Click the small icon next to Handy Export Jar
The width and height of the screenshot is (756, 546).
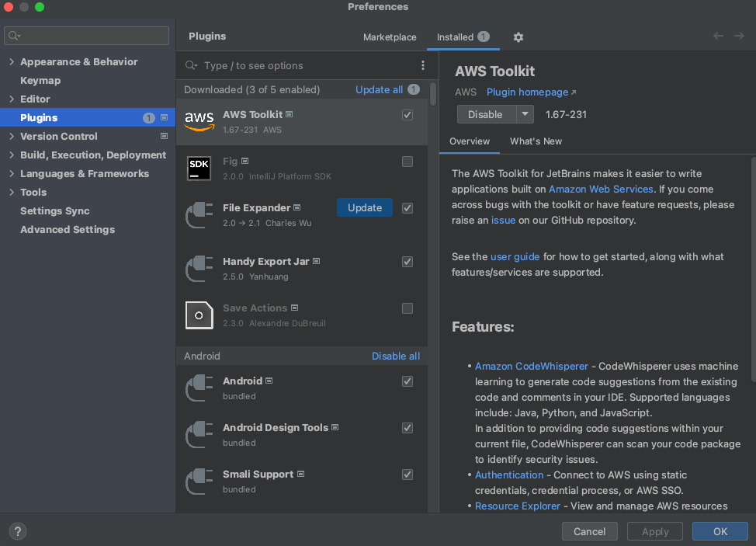(x=316, y=262)
